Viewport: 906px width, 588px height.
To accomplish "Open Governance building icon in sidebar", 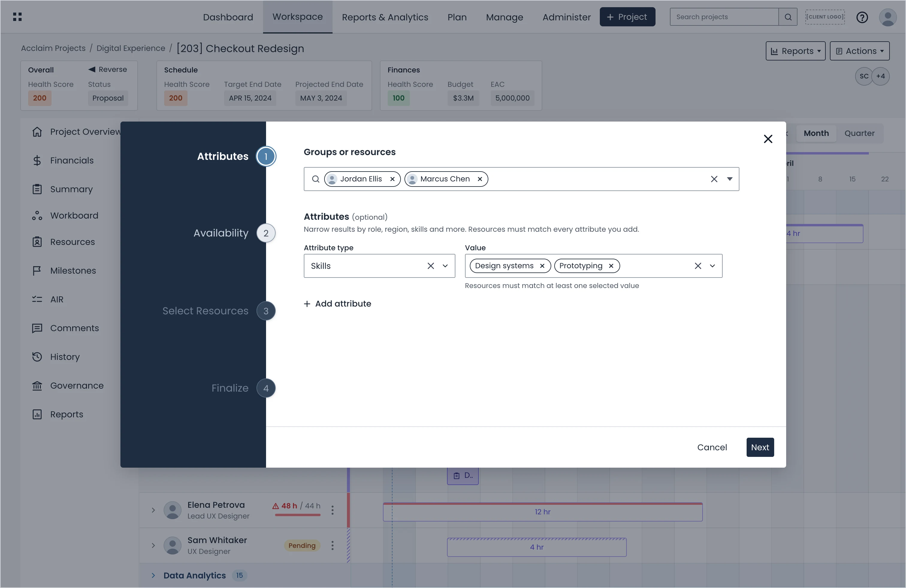I will point(37,386).
